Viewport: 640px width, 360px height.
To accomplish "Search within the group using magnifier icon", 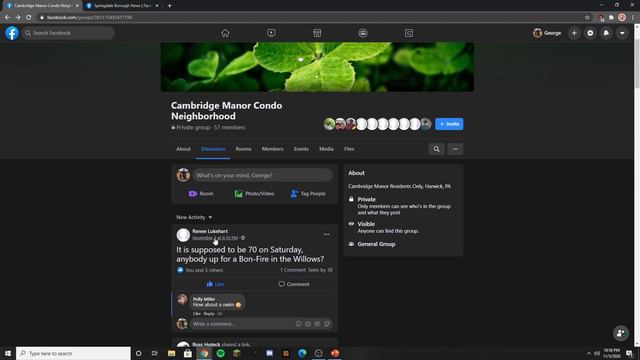I will pos(436,149).
